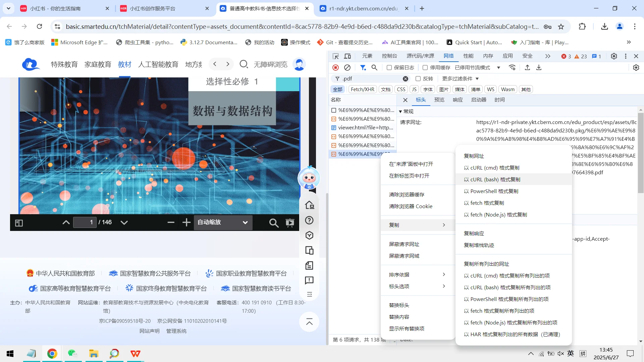Image resolution: width=644 pixels, height=362 pixels.
Task: Select the CSS filter toggle
Action: [401, 89]
